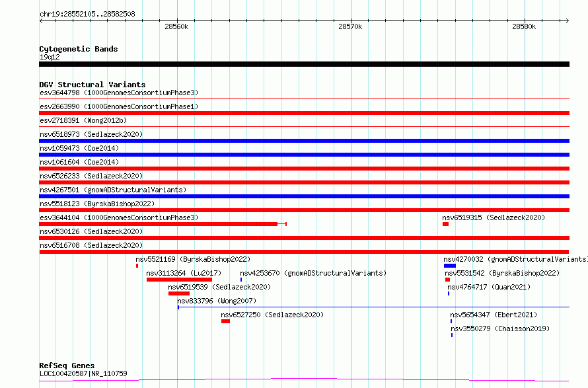Open nsv6530126 (Sedlazeck2020) label
This screenshot has height=388, width=588.
point(91,231)
